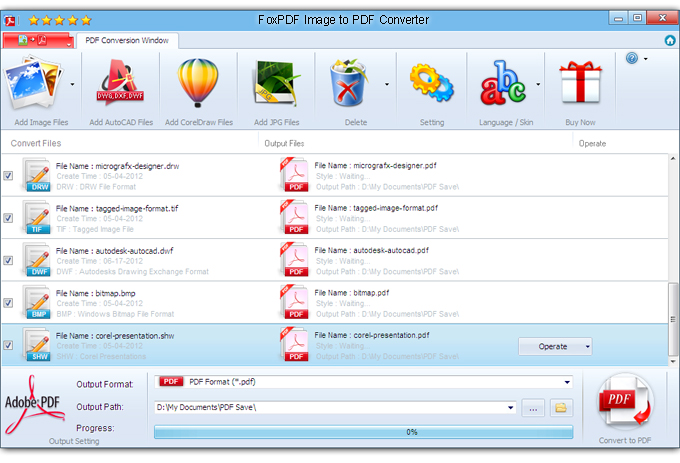Screen dimensions: 680x463
Task: Switch to PDF Conversion Window tab
Action: click(127, 41)
